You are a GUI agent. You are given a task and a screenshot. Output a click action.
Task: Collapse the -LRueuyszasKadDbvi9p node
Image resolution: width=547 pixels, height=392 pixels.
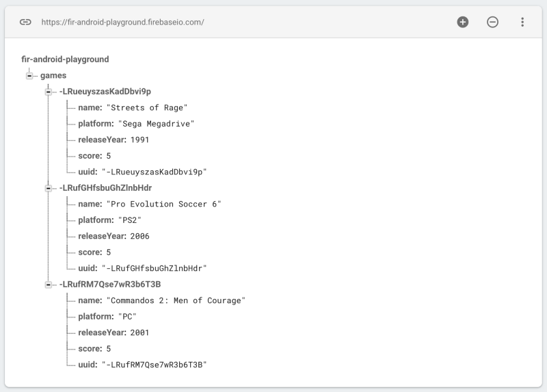48,92
